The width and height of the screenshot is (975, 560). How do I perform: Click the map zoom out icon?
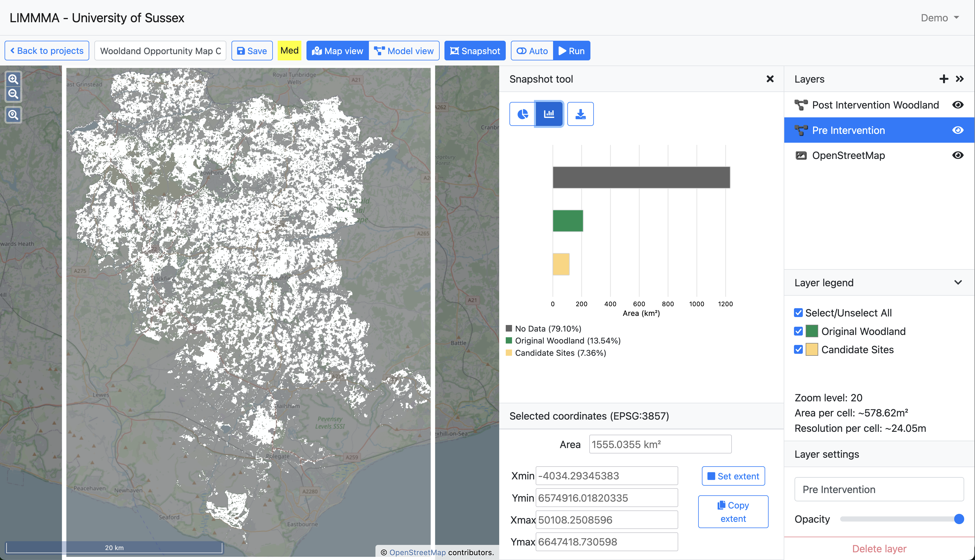pos(13,94)
